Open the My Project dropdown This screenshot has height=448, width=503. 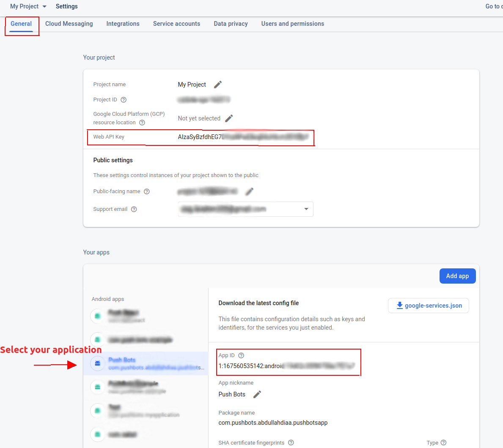[28, 6]
